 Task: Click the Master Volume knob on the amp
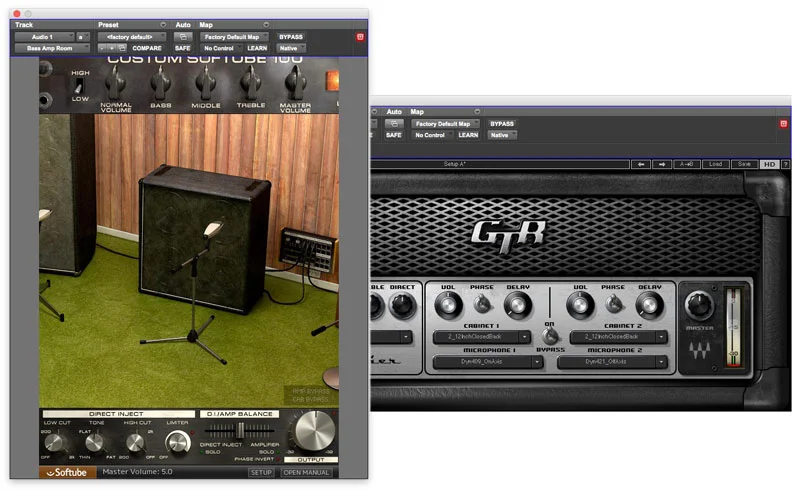pos(295,84)
